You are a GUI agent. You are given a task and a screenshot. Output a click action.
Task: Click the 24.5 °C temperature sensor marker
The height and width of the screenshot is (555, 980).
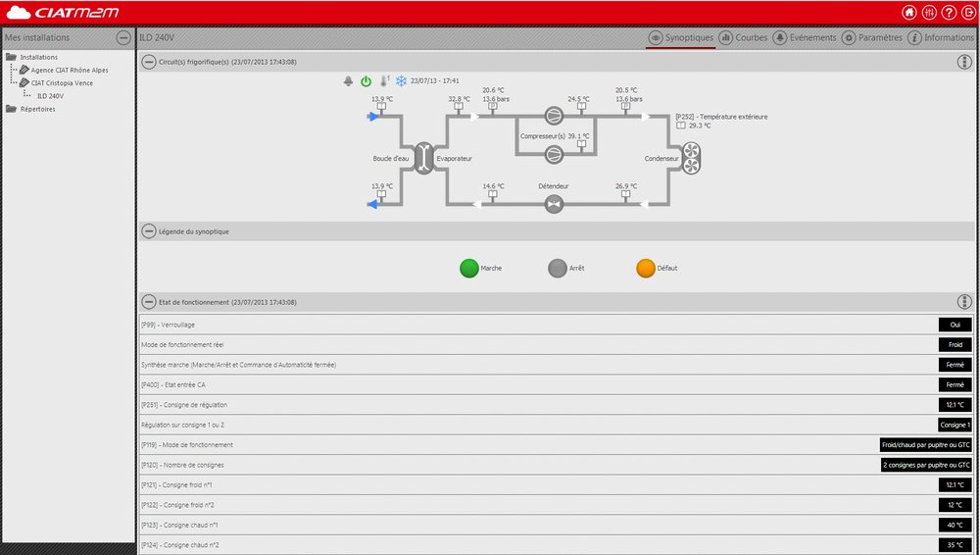582,106
